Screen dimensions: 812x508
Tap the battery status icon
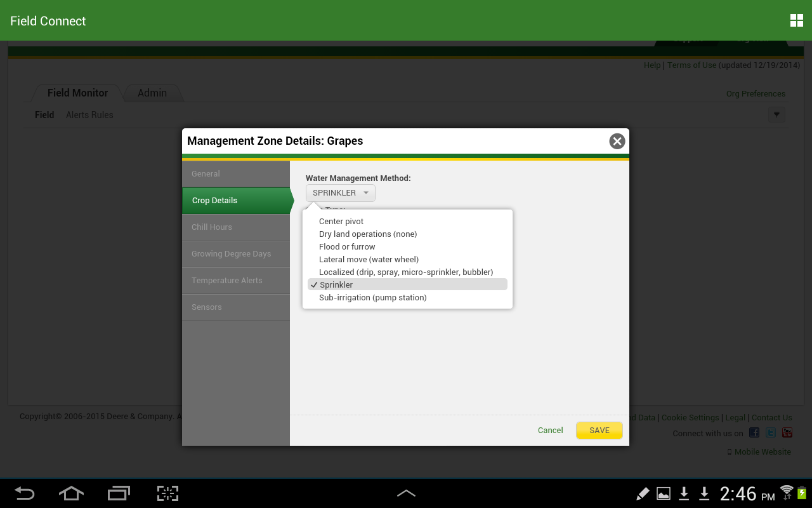coord(802,493)
